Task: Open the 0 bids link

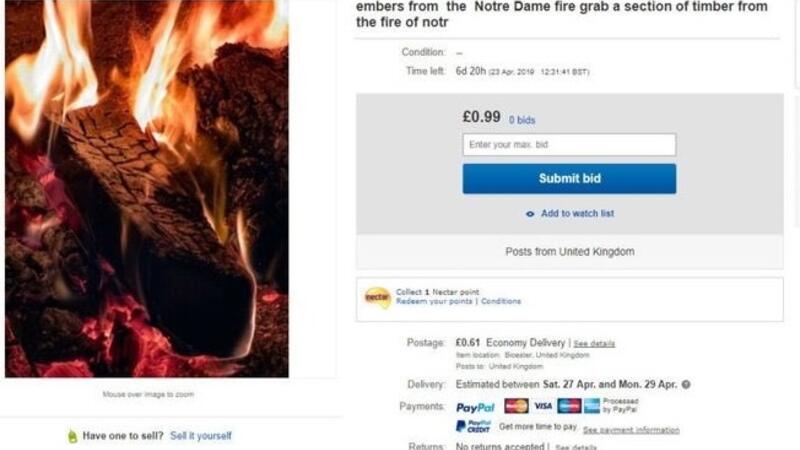Action: 522,120
